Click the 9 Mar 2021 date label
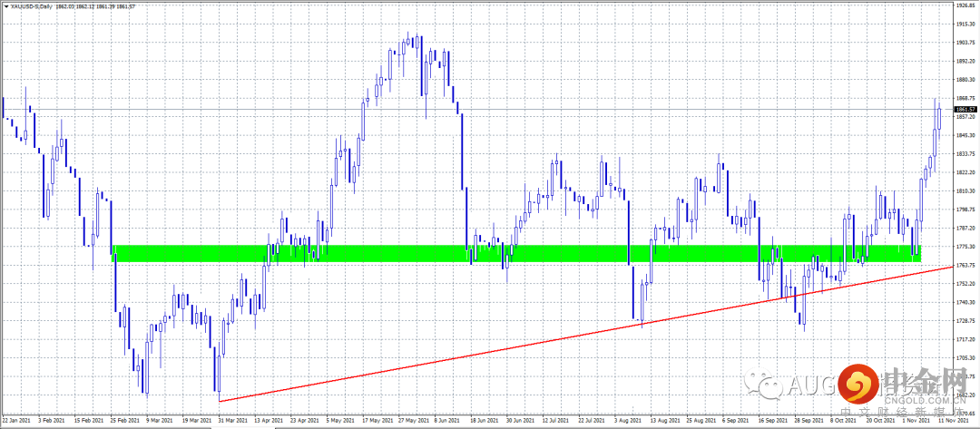980x429 pixels. (x=162, y=420)
